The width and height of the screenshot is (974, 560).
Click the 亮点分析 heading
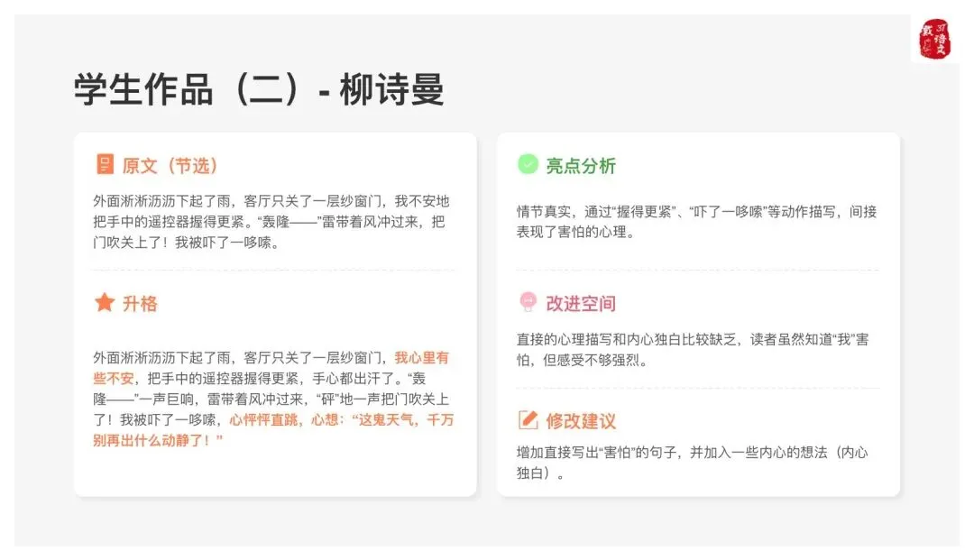coord(581,166)
